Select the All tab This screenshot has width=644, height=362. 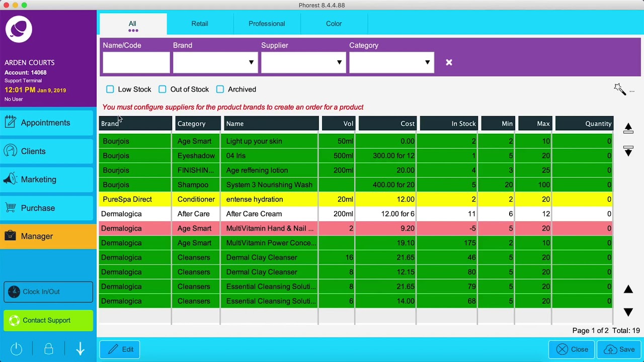pos(133,24)
